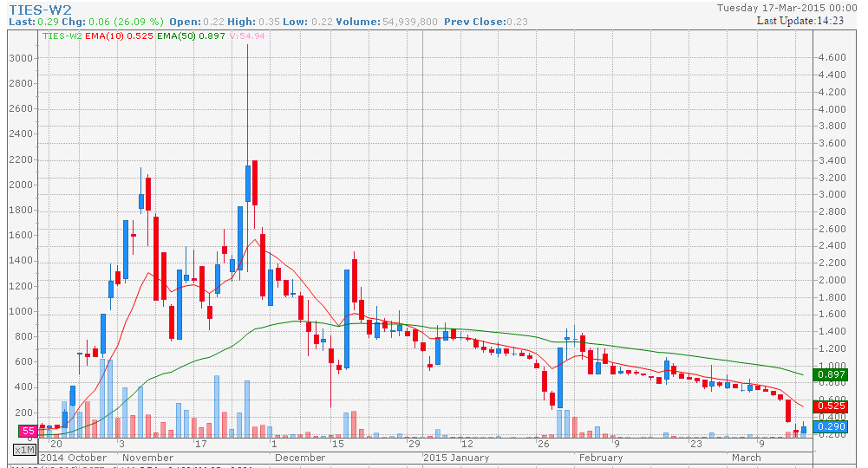Screen dimensions: 868x468
Task: Click the x1M volume scale button
Action: [25, 450]
